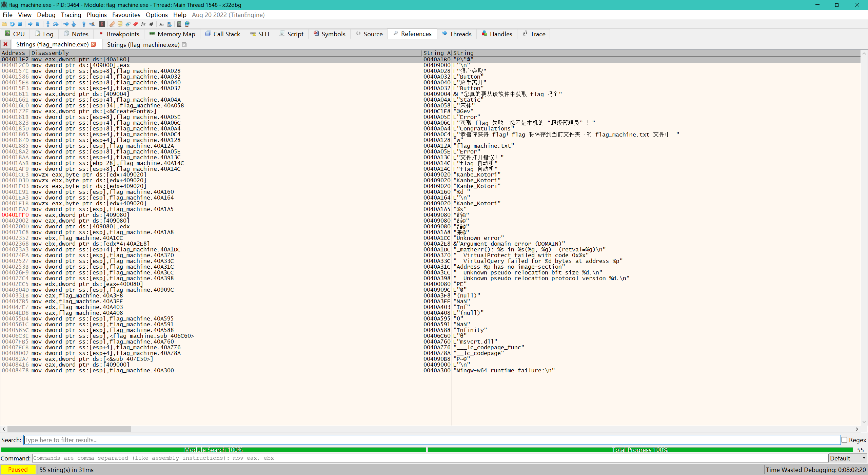Open the View menu
This screenshot has height=475, width=868.
25,15
